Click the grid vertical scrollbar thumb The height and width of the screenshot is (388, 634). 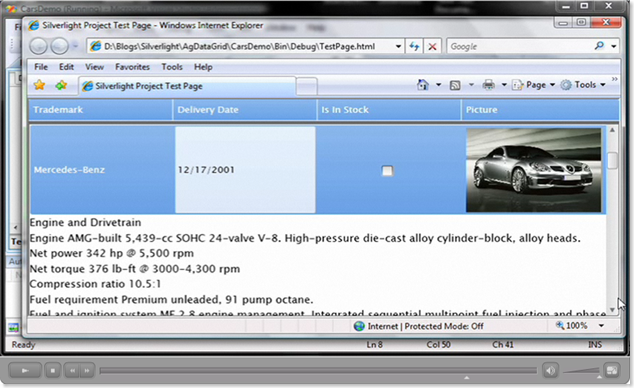coord(612,160)
